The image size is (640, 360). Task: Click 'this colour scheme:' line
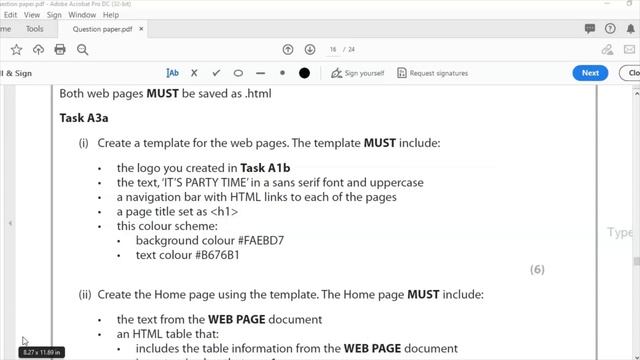click(167, 226)
